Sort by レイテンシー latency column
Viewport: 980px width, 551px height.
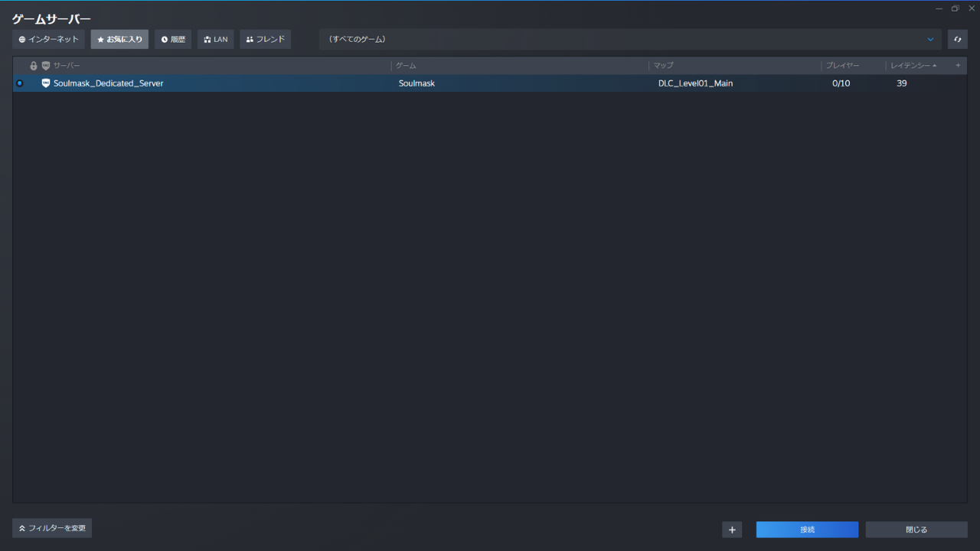click(913, 66)
